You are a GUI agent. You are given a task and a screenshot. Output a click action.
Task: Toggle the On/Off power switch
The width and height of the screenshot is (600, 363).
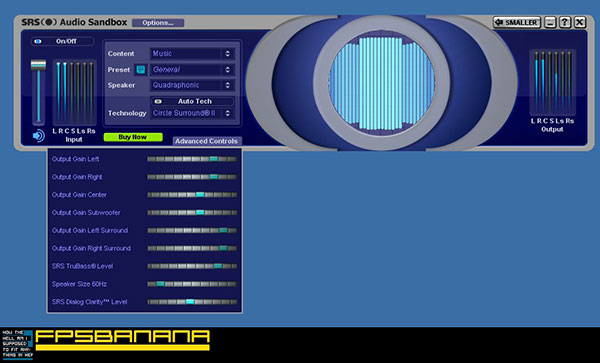(63, 41)
